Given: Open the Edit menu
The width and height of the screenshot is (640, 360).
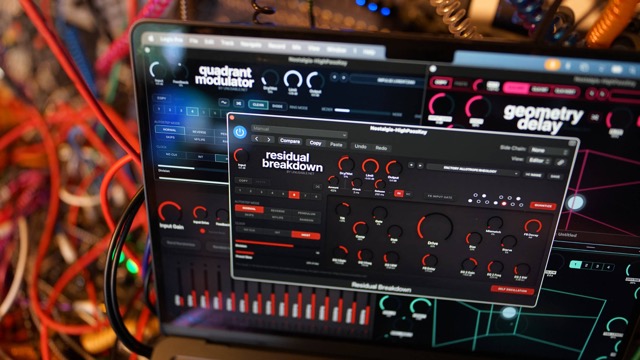Looking at the screenshot, I should (209, 42).
